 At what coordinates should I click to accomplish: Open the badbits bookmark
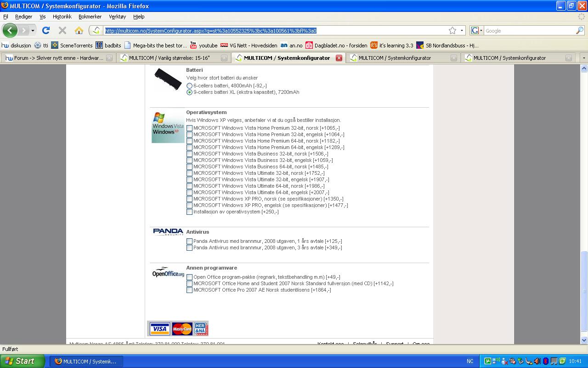108,45
